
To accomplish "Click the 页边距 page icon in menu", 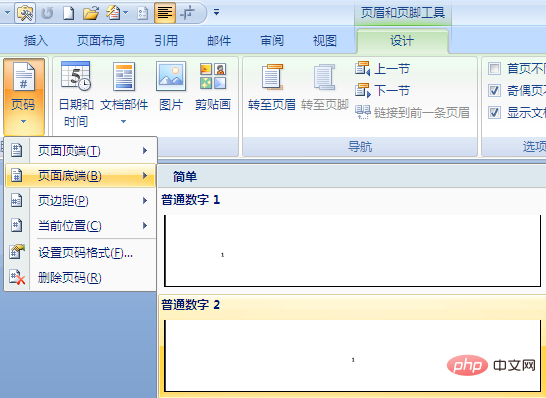I will pos(16,201).
